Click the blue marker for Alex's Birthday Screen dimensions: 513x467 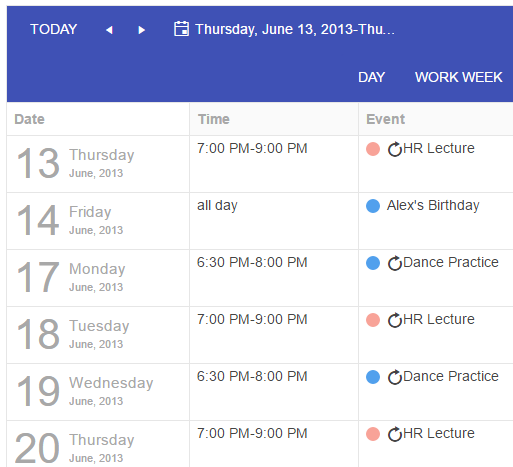pyautogui.click(x=373, y=206)
